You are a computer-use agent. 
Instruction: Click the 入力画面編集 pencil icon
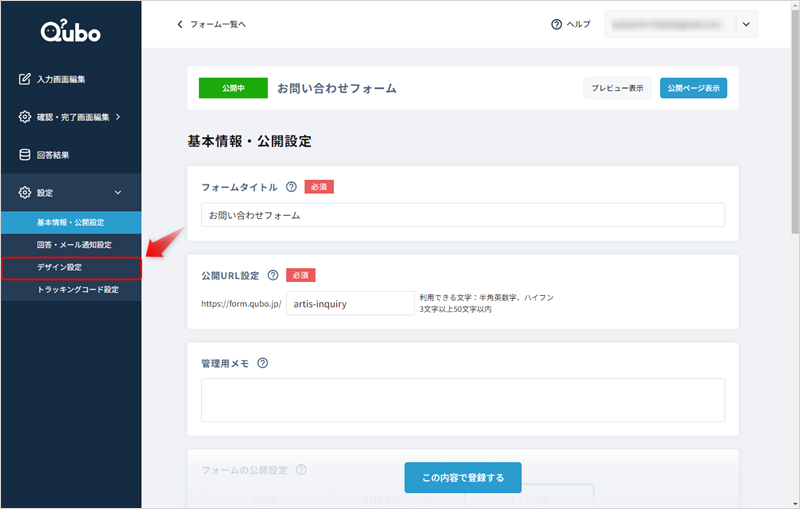point(26,79)
